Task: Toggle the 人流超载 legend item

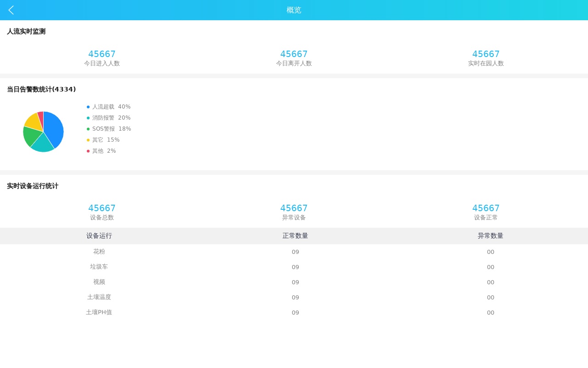Action: pos(109,107)
